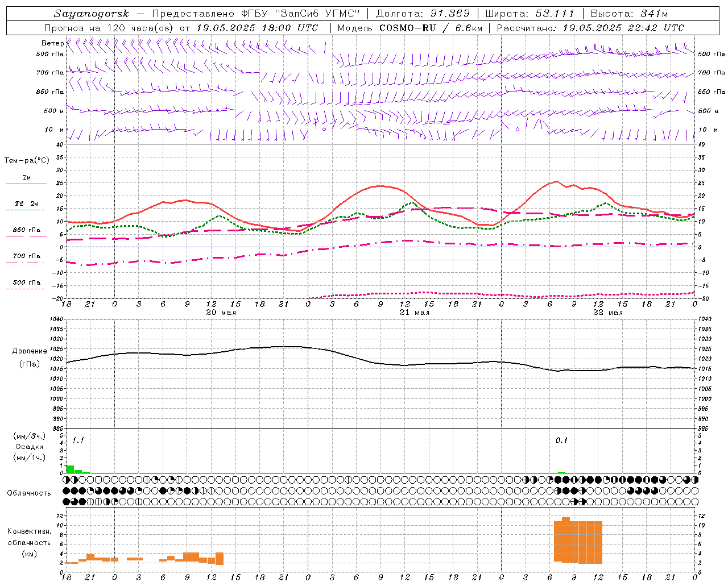
Task: Click the '(гПа)' pressure unit label
Action: 29,364
